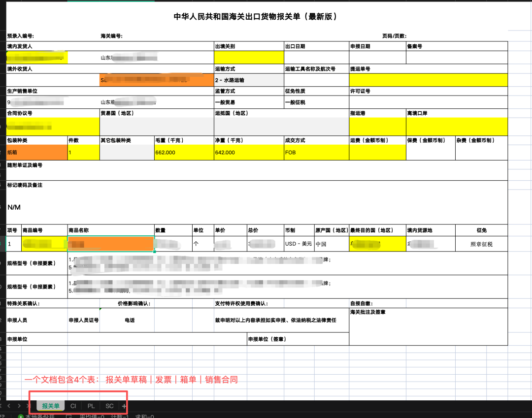Open the PL sheet tab
Viewport: 532px width, 418px height.
point(91,406)
